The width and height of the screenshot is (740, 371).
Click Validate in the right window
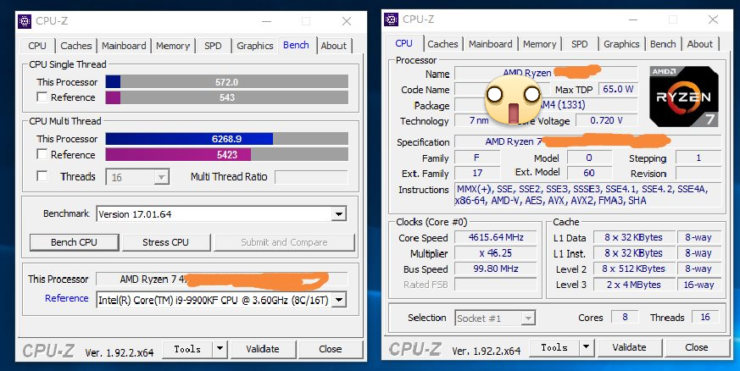coord(629,347)
